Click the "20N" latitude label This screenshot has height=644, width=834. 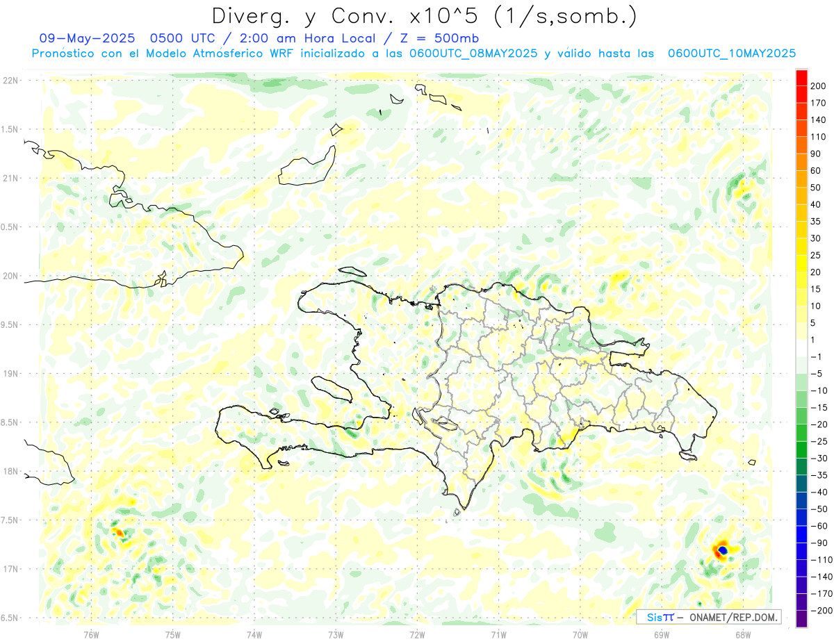click(10, 276)
